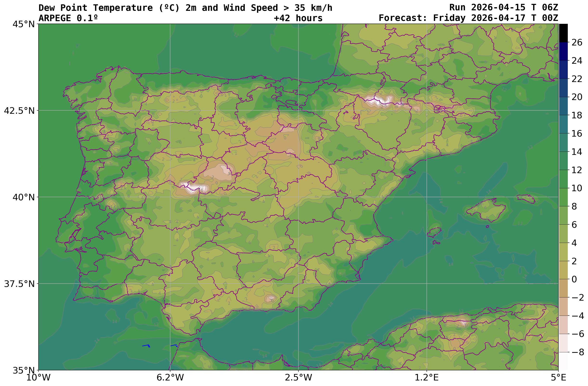The image size is (588, 386).
Task: Click the tan colorbar segment between -2 and 0
Action: click(x=563, y=288)
